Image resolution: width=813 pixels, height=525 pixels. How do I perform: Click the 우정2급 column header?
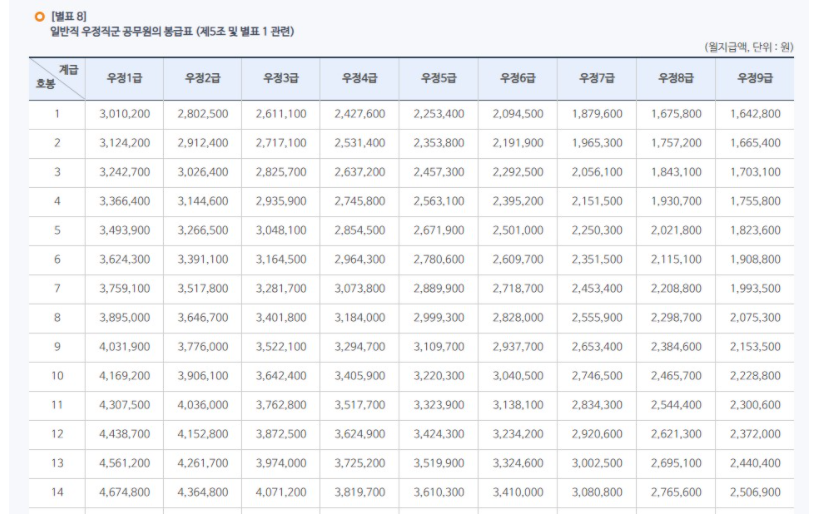click(x=203, y=78)
